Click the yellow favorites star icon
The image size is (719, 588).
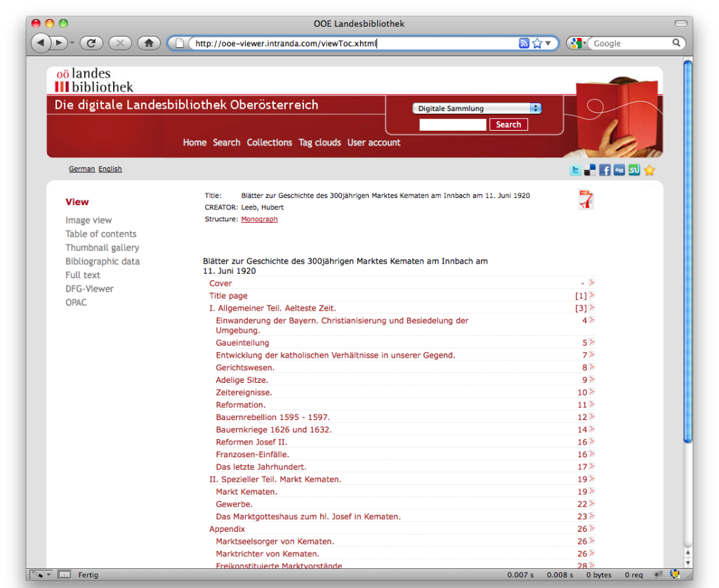[x=649, y=170]
